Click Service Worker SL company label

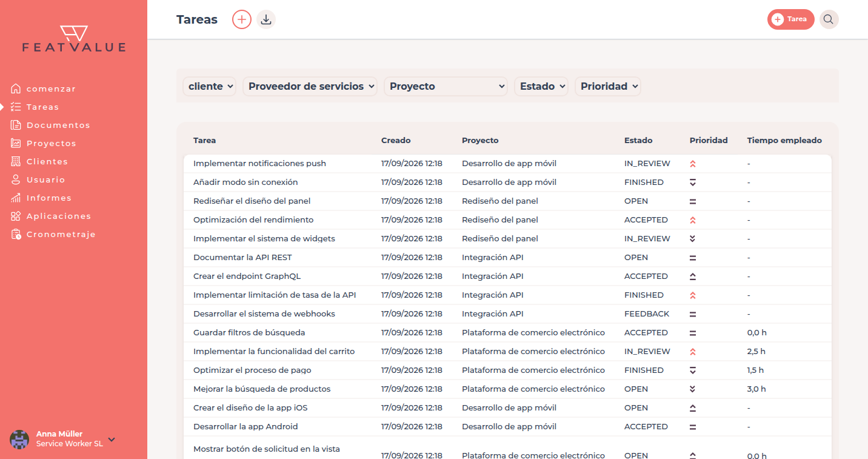coord(70,444)
